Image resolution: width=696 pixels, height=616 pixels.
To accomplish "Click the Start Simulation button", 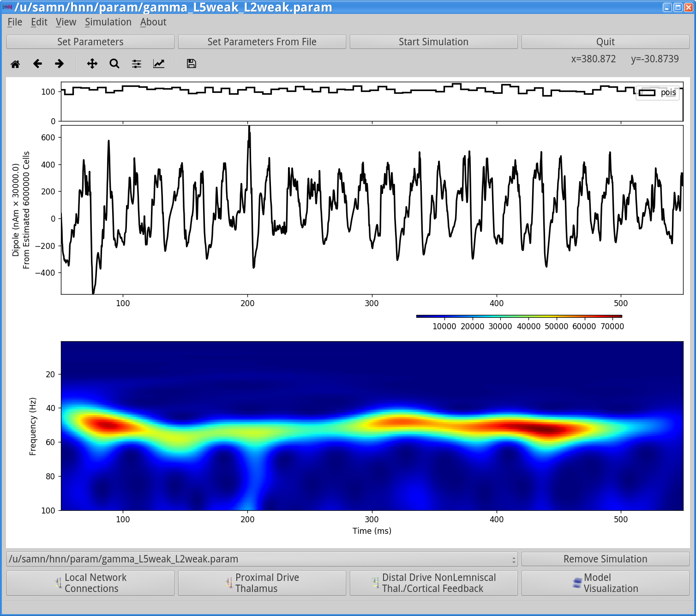I will 434,42.
